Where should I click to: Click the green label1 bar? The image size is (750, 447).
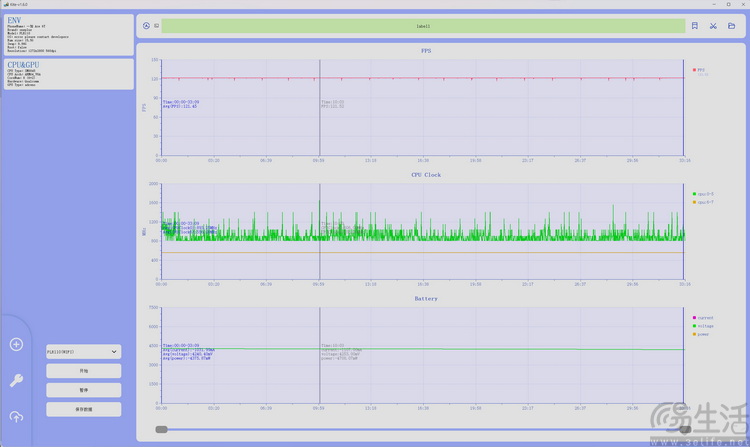(423, 26)
